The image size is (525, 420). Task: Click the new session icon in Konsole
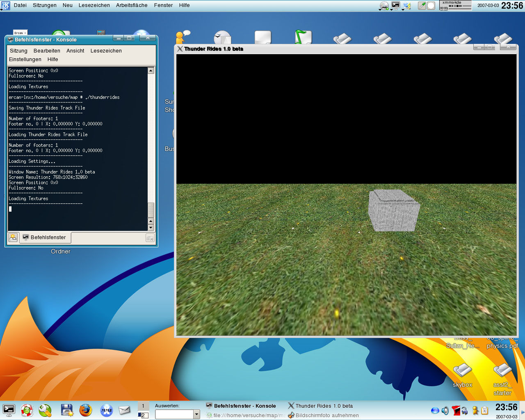point(13,237)
